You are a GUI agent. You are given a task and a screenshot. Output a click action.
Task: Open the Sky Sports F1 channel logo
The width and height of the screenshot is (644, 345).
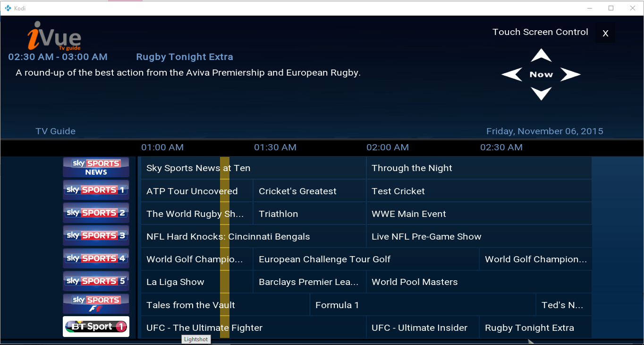coord(96,304)
